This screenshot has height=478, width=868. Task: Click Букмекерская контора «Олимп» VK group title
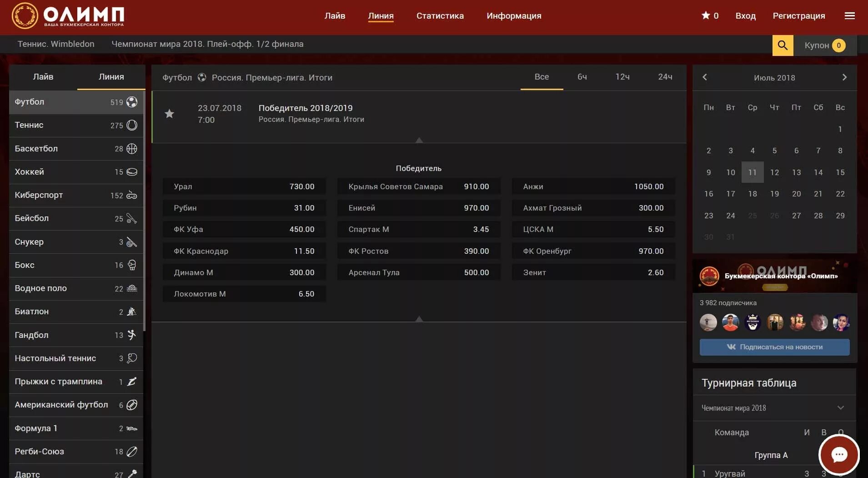[x=781, y=276]
